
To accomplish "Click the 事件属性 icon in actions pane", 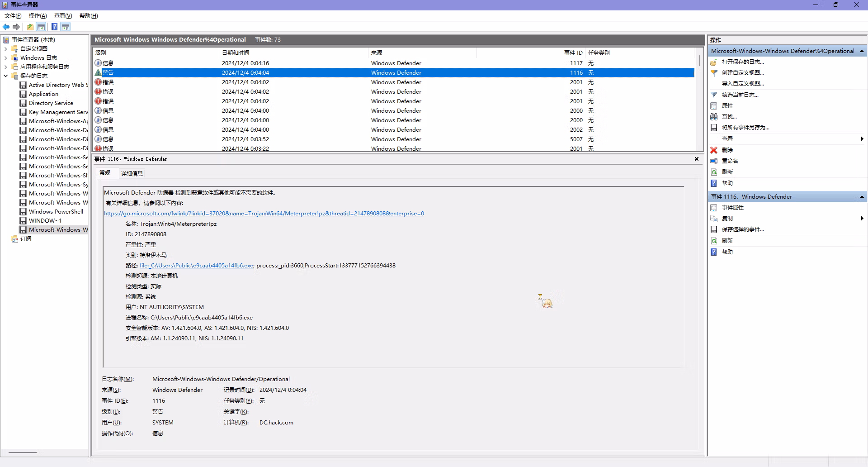I will [714, 208].
